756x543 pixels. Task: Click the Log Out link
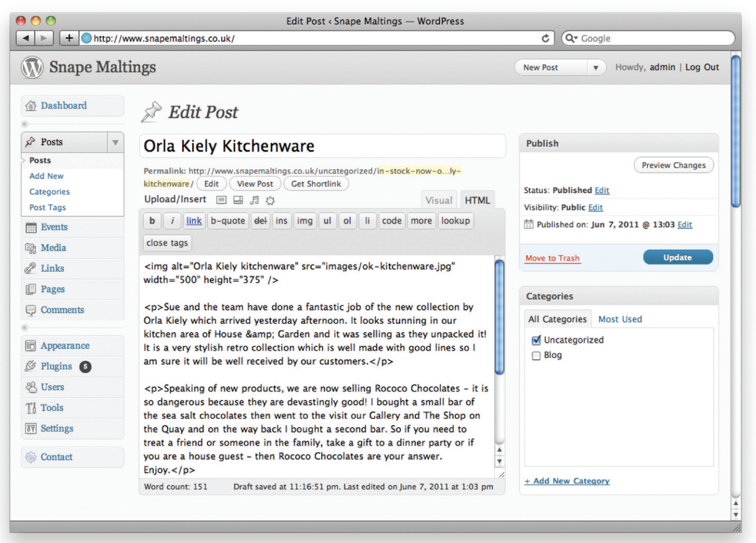[x=702, y=67]
